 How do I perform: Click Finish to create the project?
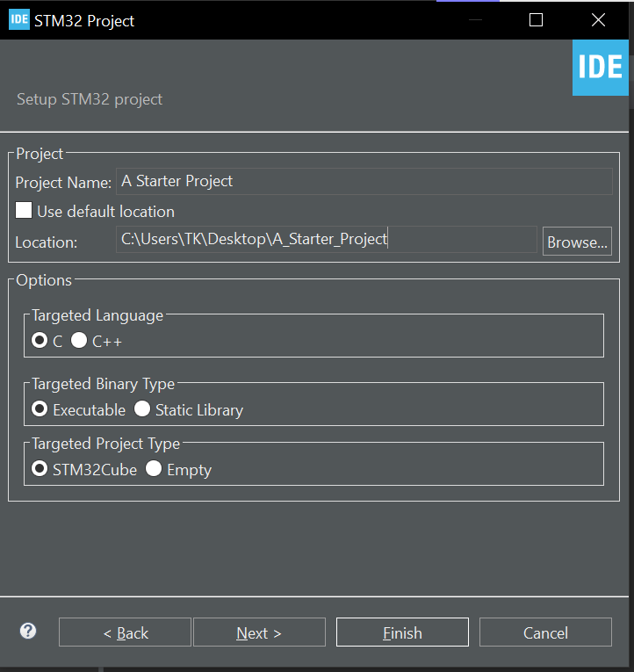[x=402, y=632]
